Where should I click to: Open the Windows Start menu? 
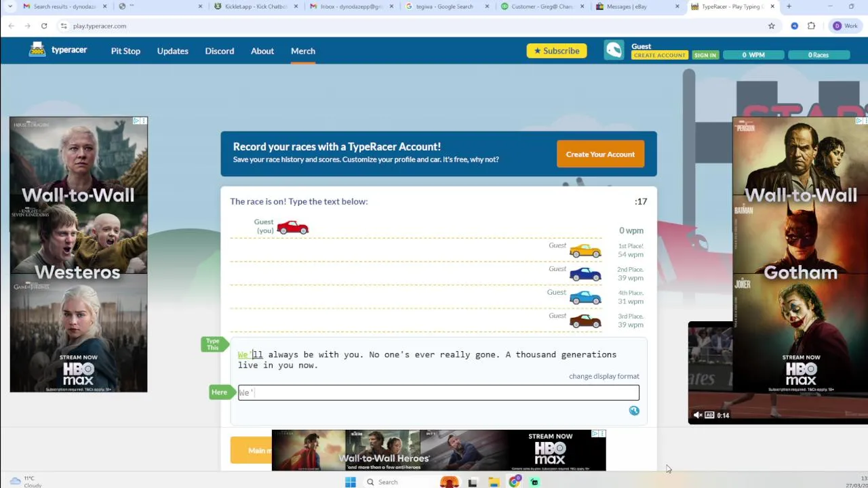(x=350, y=482)
